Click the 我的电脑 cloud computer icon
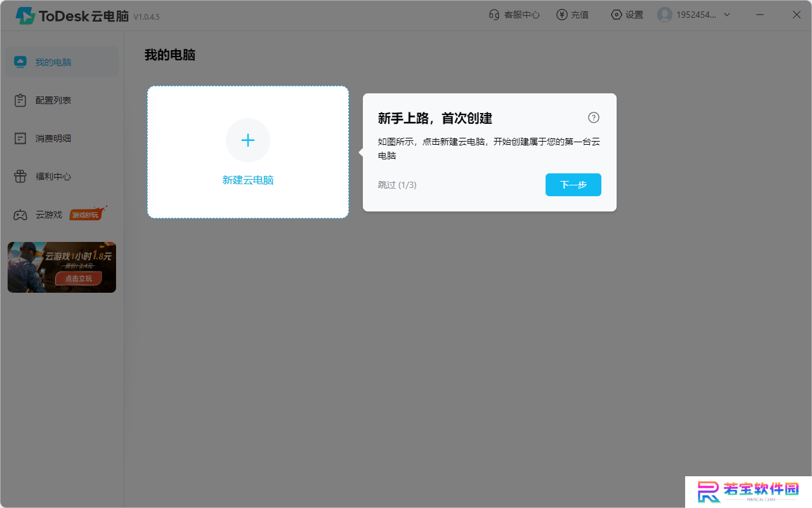The width and height of the screenshot is (812, 508). coord(20,62)
